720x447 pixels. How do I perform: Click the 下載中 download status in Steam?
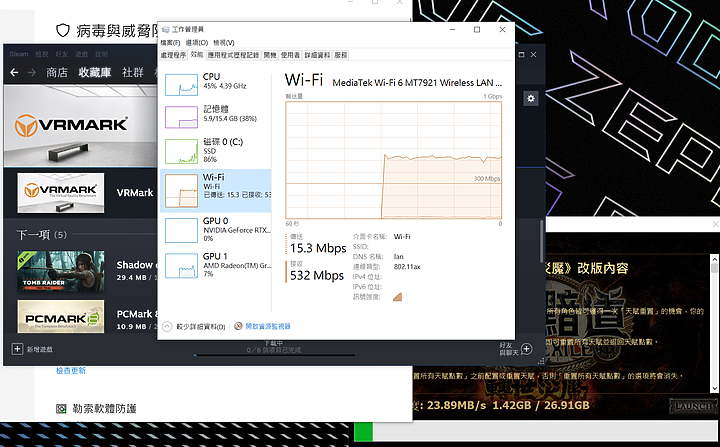pos(274,344)
